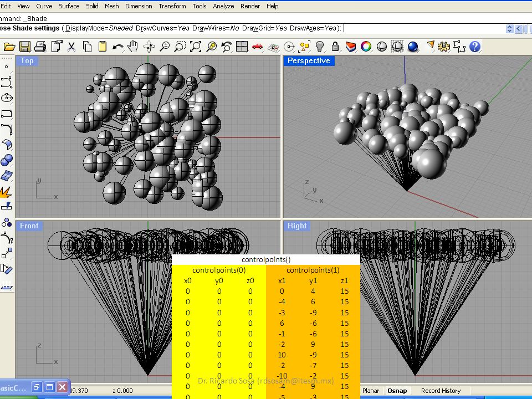Toggle the Planar status bar pane
Viewport: 532px width, 399px height.
371,391
